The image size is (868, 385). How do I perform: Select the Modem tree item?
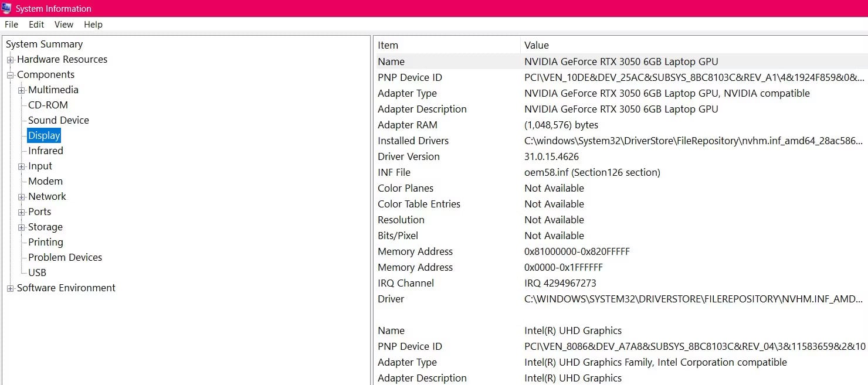(x=45, y=181)
